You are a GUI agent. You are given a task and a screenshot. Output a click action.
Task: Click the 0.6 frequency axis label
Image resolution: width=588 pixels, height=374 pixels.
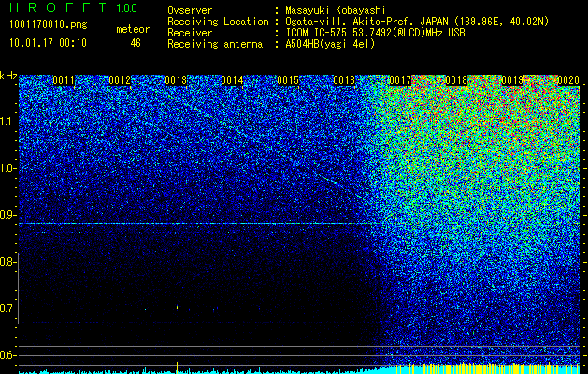click(7, 355)
